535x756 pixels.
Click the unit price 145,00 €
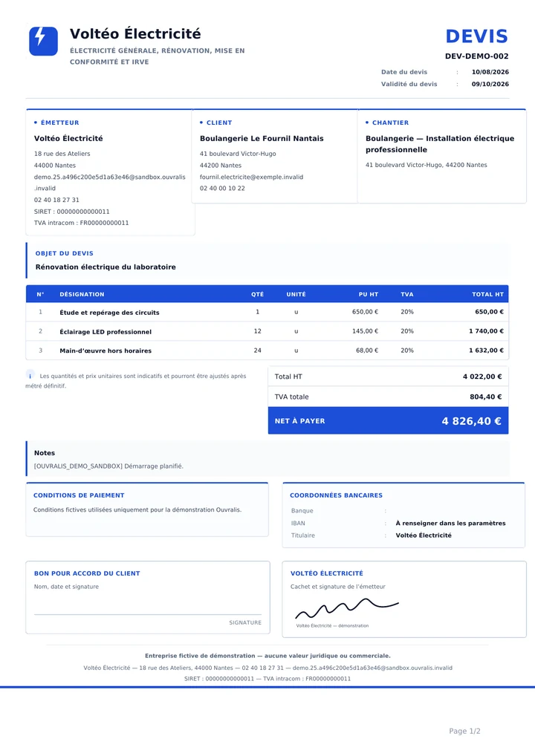(x=365, y=331)
